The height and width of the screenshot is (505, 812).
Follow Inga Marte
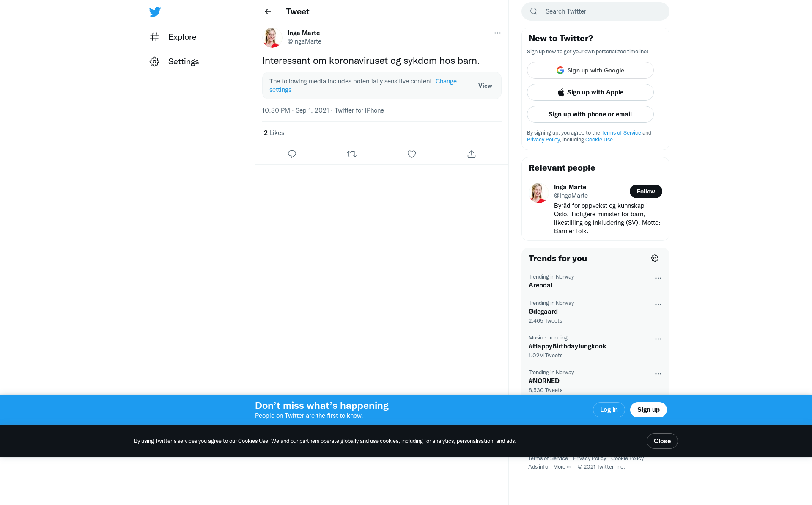tap(646, 191)
